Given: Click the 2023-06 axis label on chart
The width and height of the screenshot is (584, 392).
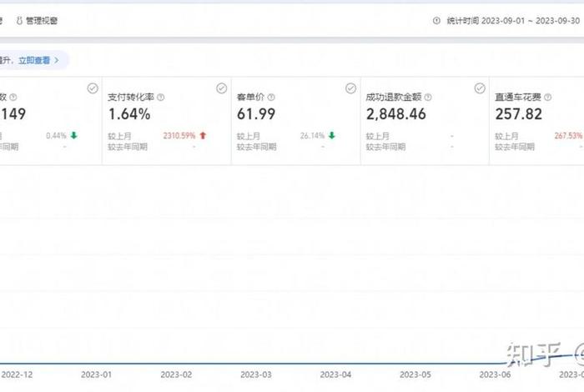Looking at the screenshot, I should click(x=495, y=374).
